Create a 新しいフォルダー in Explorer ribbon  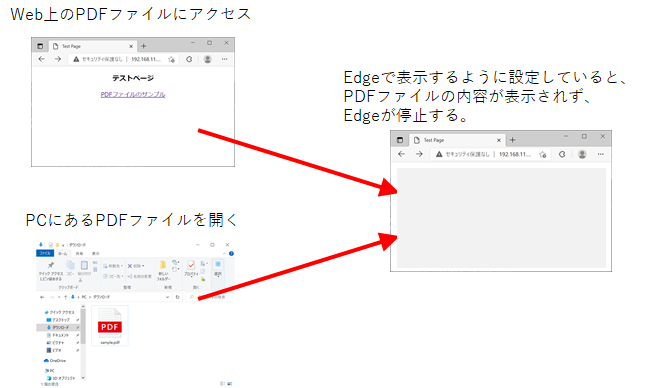163,271
